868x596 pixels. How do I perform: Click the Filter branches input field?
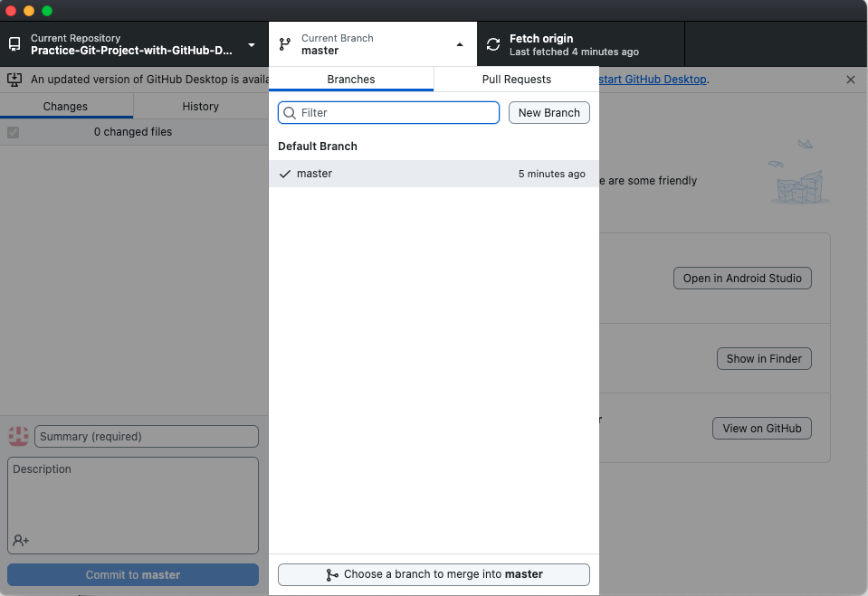pyautogui.click(x=388, y=113)
